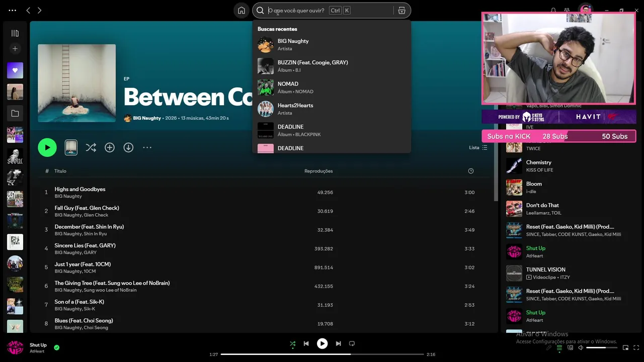Toggle the queue panel icon
Viewport: 644px width, 362px height.
(559, 347)
